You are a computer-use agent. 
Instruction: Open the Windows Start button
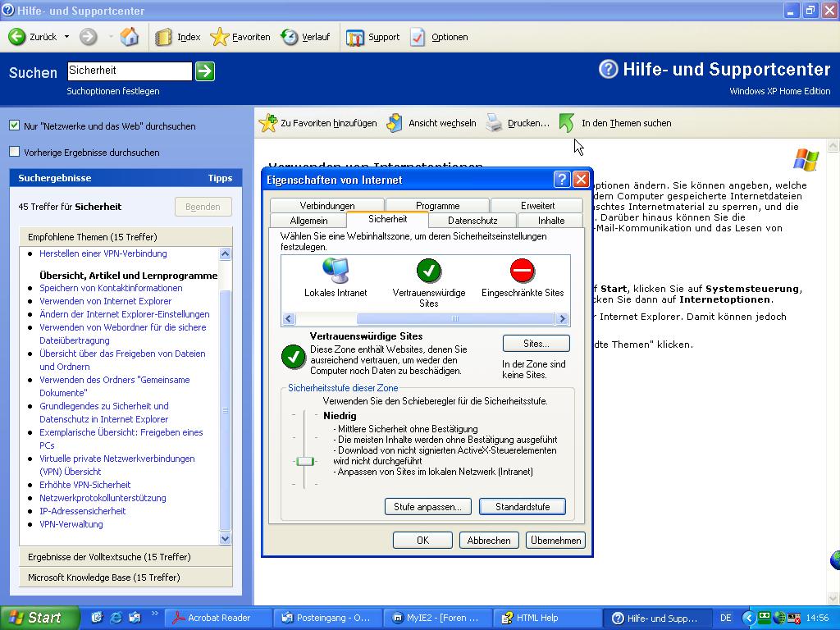click(39, 618)
